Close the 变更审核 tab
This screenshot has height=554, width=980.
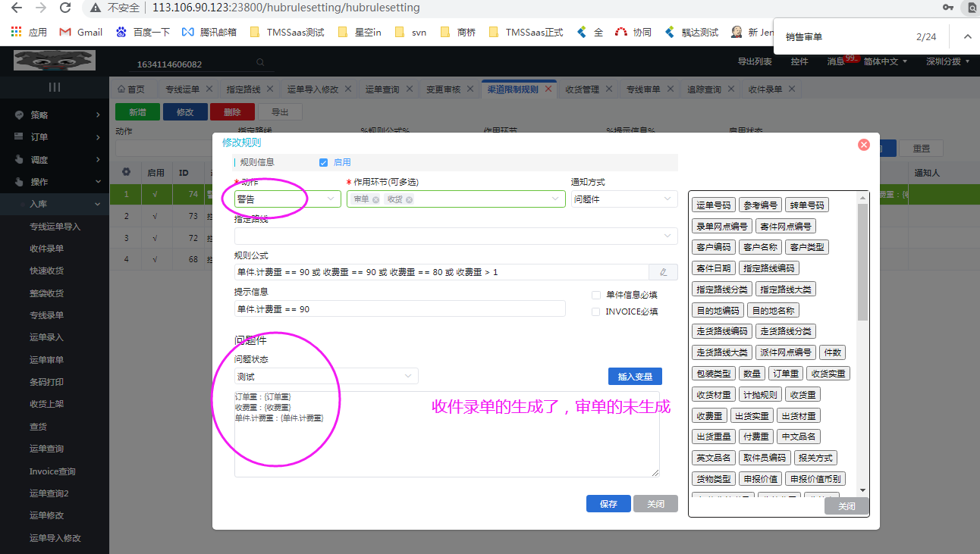[470, 89]
